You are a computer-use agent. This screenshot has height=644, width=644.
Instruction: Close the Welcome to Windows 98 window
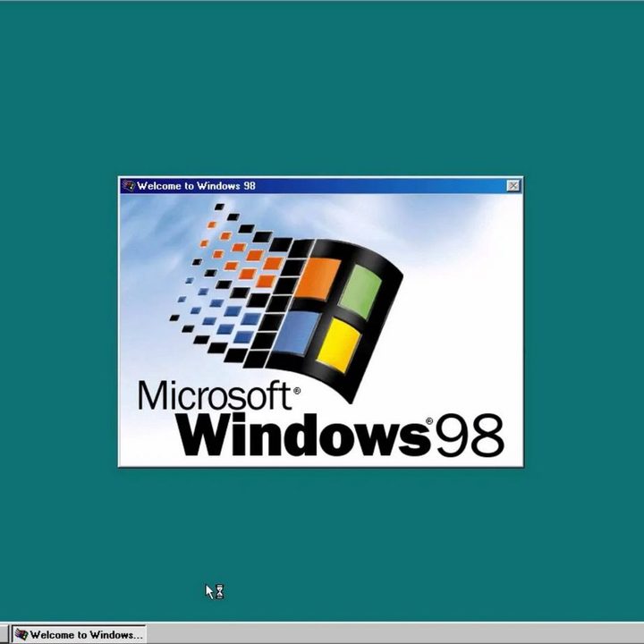[x=513, y=186]
